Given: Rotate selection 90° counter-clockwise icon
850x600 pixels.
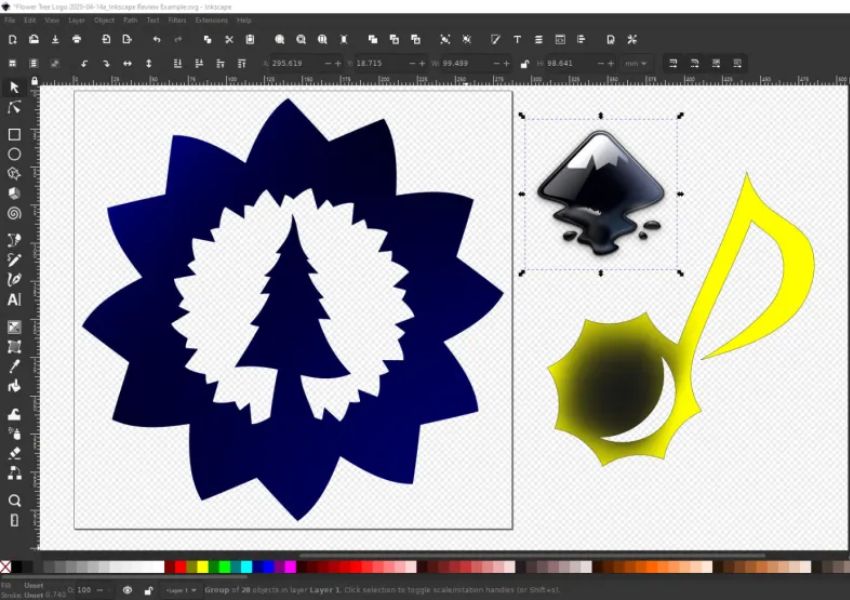Looking at the screenshot, I should [x=85, y=63].
